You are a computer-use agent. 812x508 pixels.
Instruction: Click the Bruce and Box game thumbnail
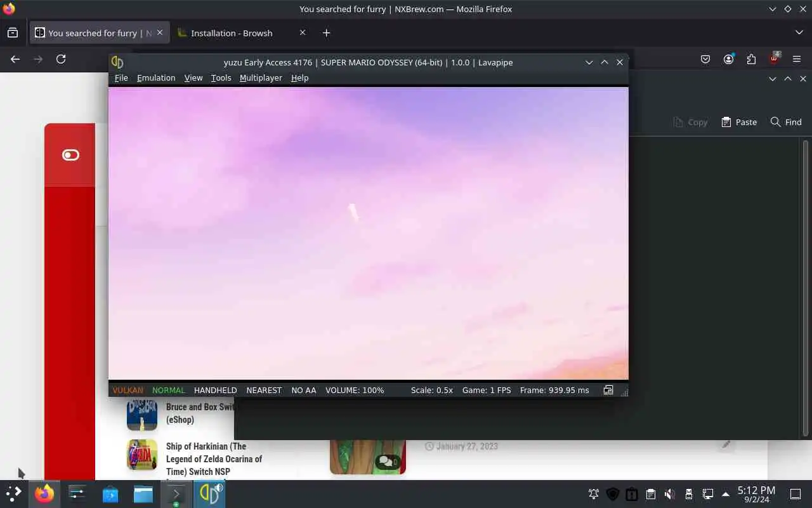tap(142, 414)
